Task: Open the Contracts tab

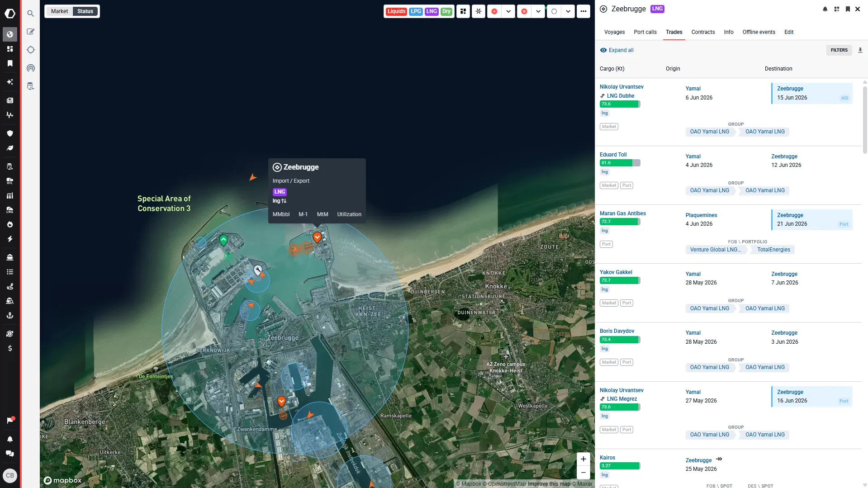Action: pyautogui.click(x=703, y=32)
